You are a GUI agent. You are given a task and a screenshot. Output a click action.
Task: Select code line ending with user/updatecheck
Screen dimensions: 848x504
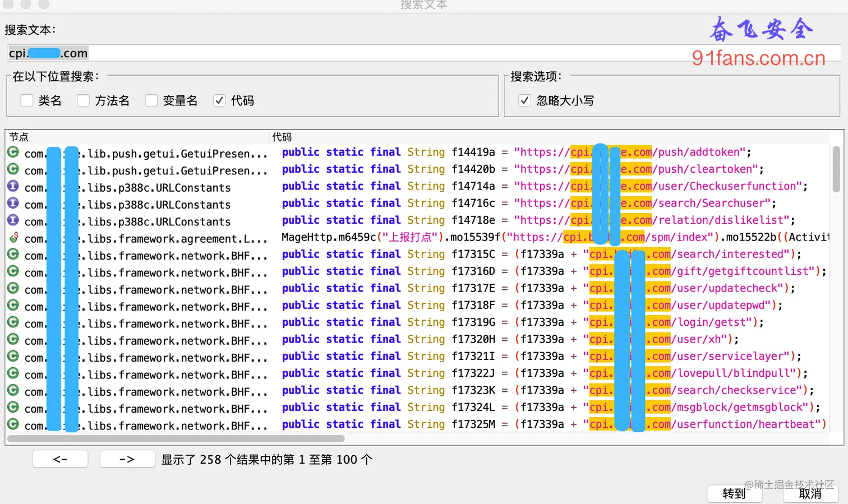point(538,288)
